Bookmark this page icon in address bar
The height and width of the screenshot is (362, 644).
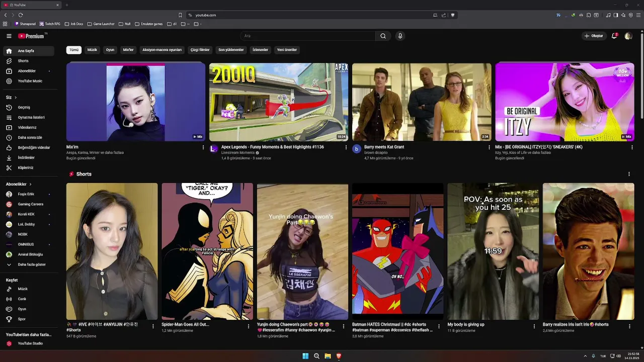pyautogui.click(x=180, y=15)
